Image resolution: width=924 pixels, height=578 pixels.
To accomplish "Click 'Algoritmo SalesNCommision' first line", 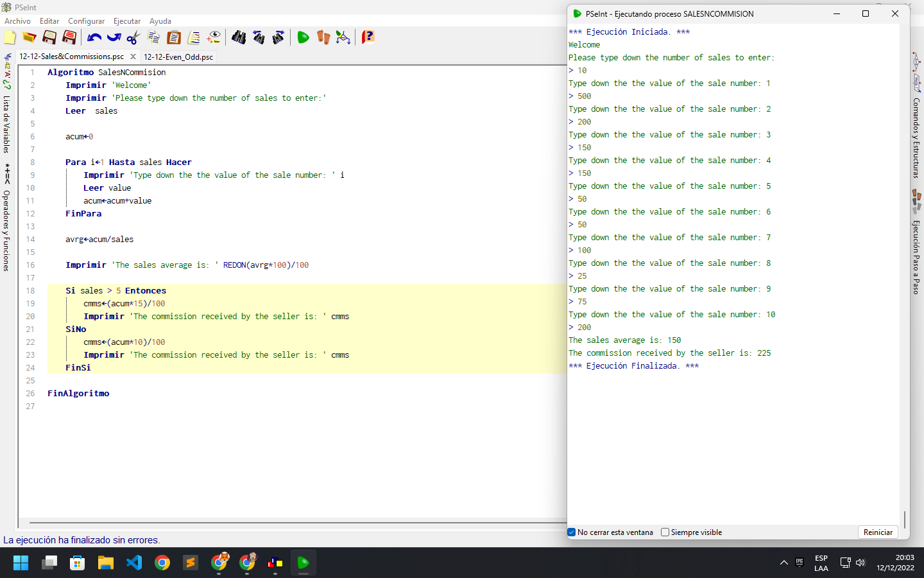I will coord(107,73).
